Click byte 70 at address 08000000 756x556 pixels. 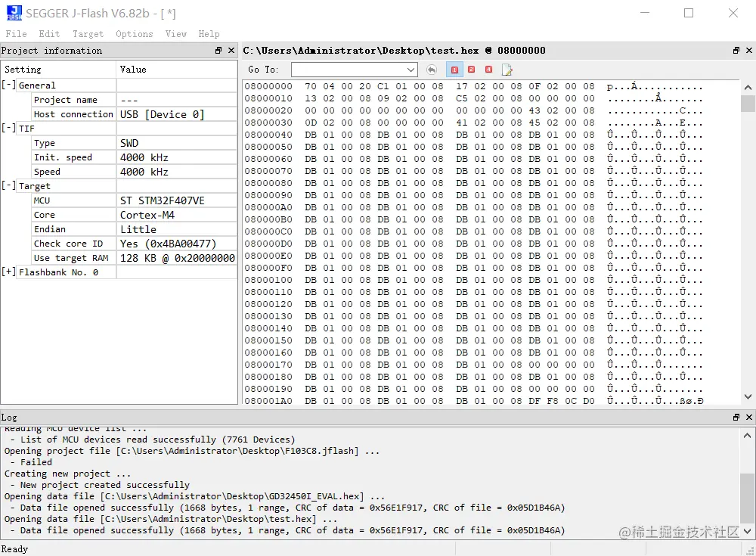pos(311,86)
